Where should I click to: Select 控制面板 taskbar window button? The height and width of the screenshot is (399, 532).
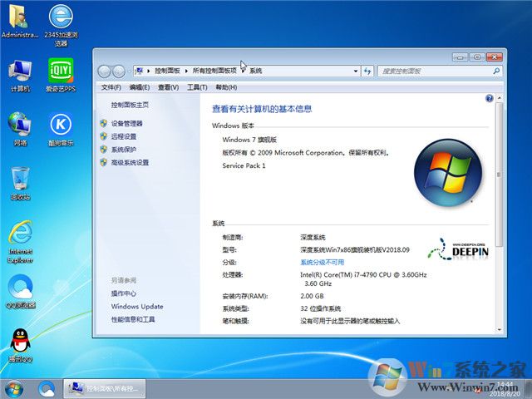point(105,388)
